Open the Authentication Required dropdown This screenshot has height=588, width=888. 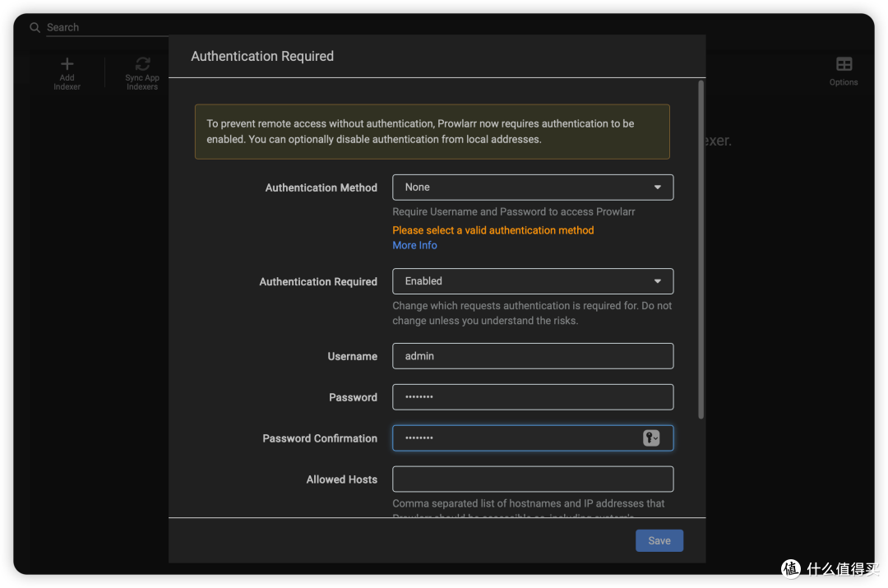point(532,281)
